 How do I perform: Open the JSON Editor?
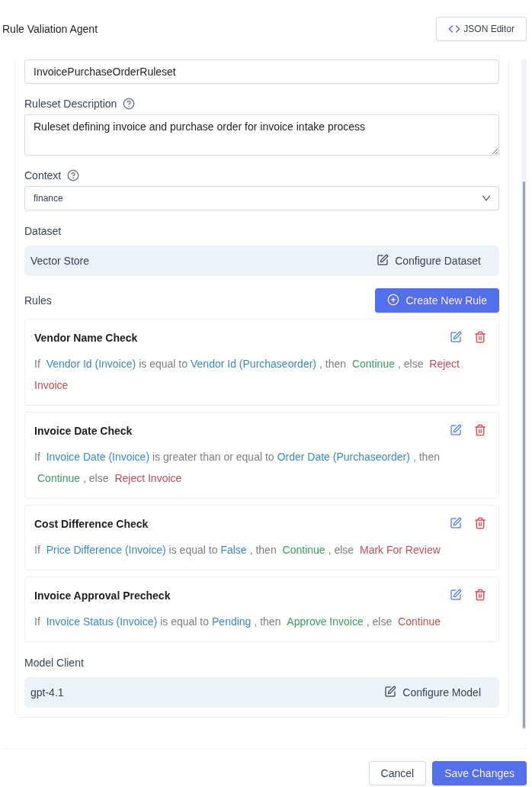tap(481, 29)
